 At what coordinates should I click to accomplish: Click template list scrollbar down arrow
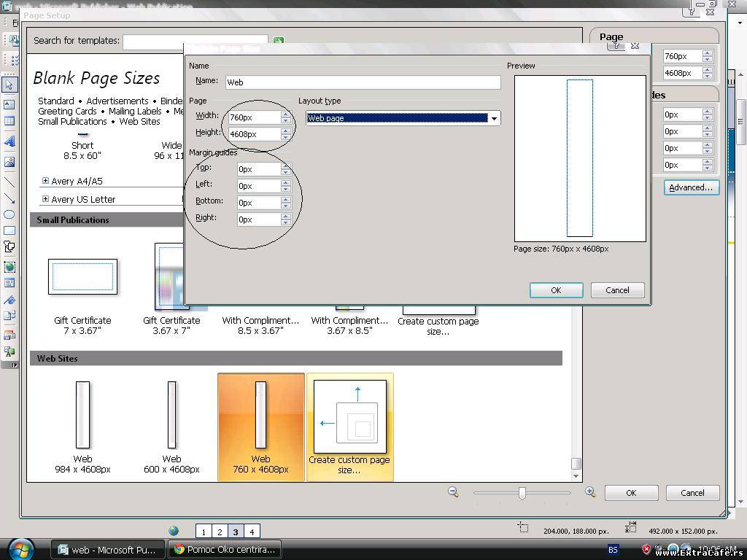576,475
